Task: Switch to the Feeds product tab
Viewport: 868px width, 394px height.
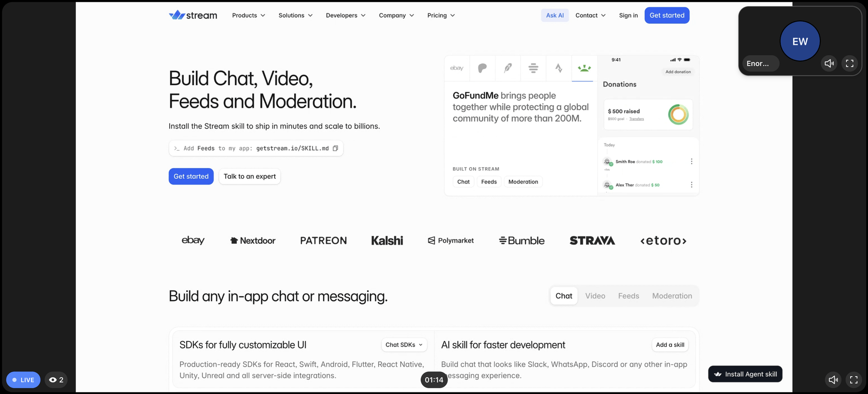Action: click(628, 296)
